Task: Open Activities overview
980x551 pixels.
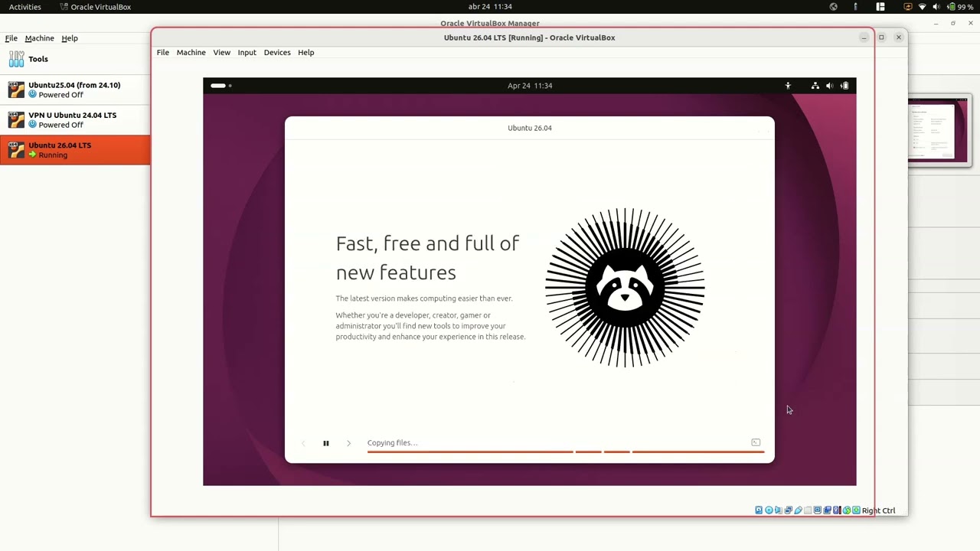Action: 25,6
